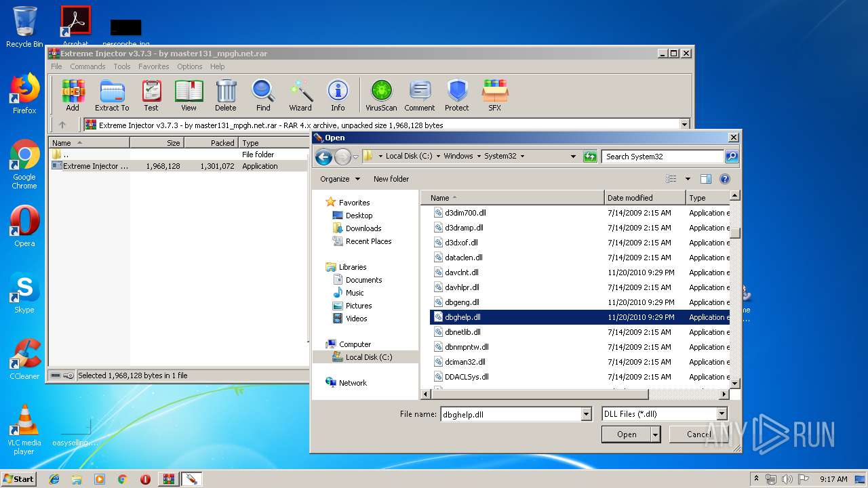Expand view options dropdown arrow
Screen dimensions: 868x488
pos(688,179)
